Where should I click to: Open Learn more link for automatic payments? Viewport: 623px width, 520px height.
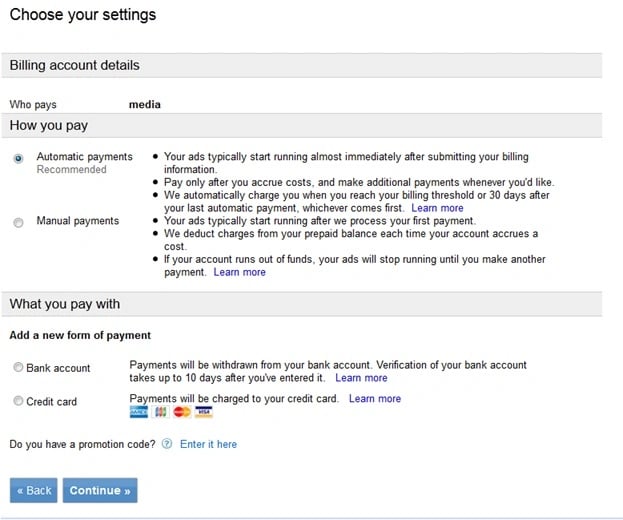pyautogui.click(x=437, y=208)
